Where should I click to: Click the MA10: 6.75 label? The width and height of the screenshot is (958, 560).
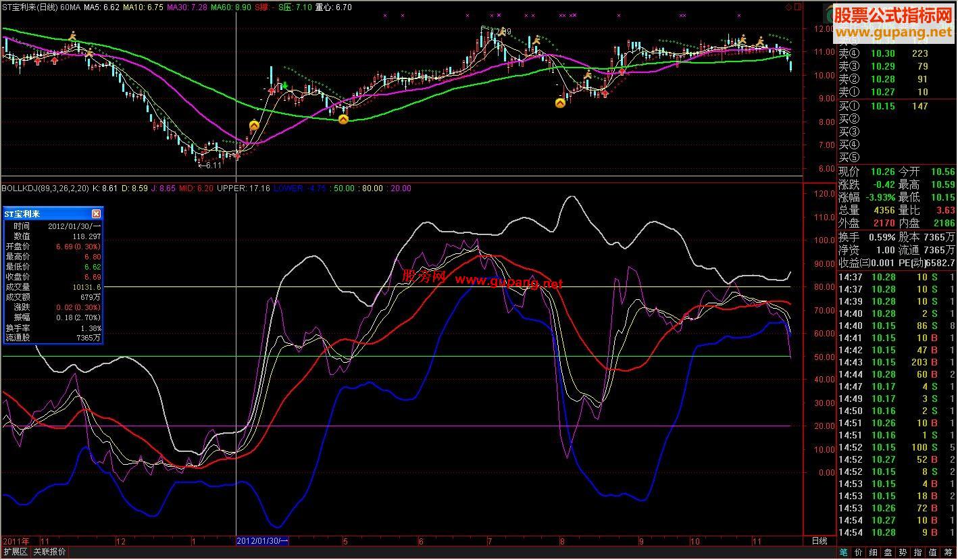pos(143,7)
